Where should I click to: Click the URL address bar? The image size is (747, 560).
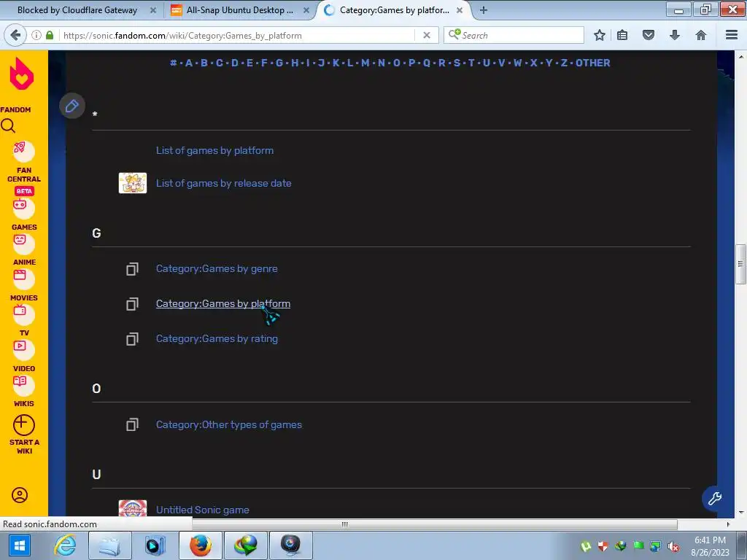pos(239,35)
